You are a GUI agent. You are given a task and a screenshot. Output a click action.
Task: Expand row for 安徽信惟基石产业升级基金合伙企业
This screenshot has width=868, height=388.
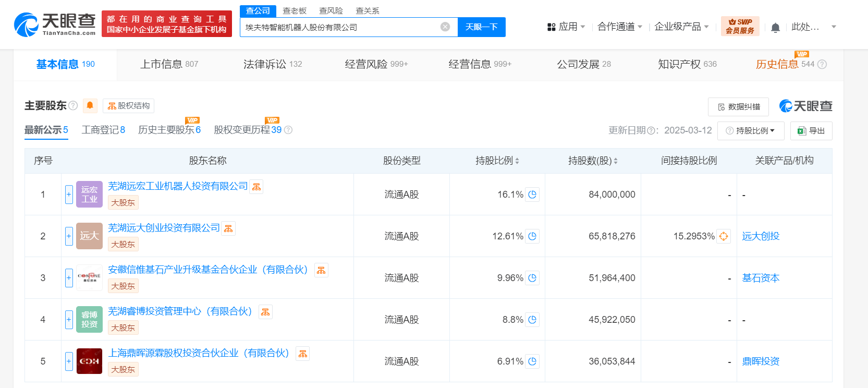69,278
